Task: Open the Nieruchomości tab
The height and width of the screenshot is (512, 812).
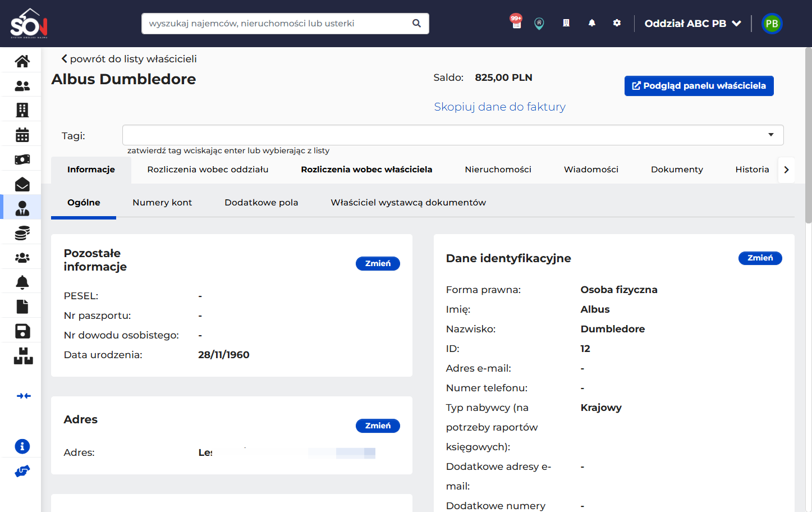Action: [x=498, y=170]
